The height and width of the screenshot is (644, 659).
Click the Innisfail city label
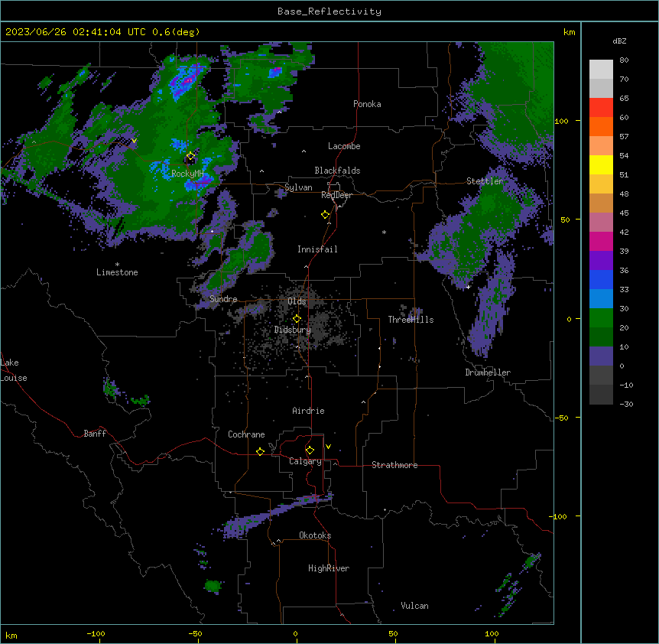click(317, 249)
